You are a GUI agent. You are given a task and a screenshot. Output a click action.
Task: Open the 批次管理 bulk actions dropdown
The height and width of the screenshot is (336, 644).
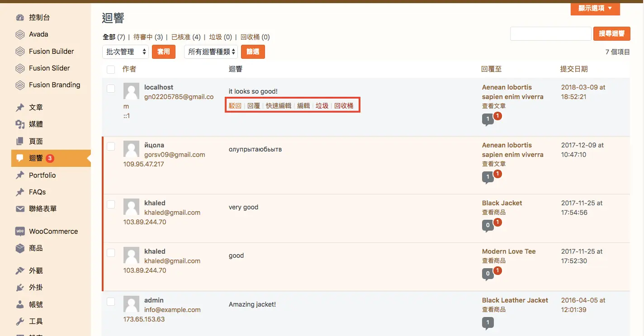pos(125,52)
